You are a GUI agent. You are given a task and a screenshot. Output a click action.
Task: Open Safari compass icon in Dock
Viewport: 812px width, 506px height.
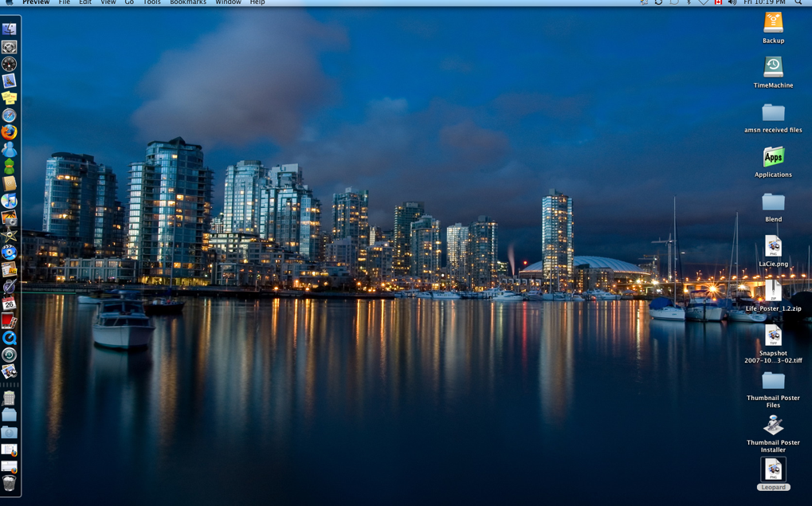pyautogui.click(x=10, y=115)
